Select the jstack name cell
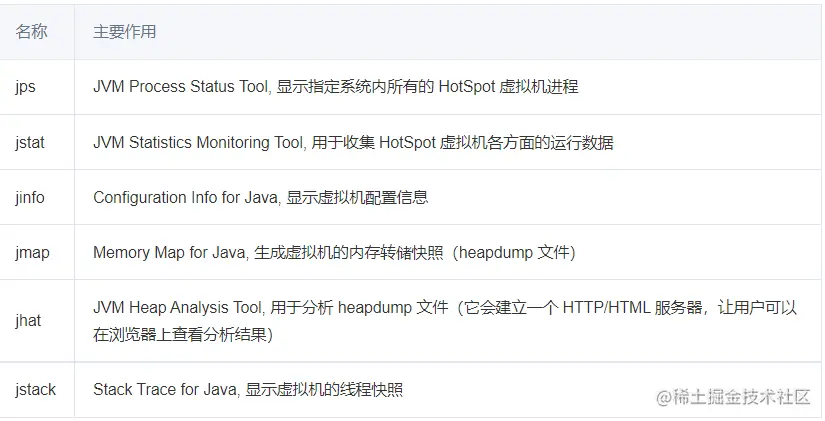The image size is (825, 421). click(x=37, y=390)
